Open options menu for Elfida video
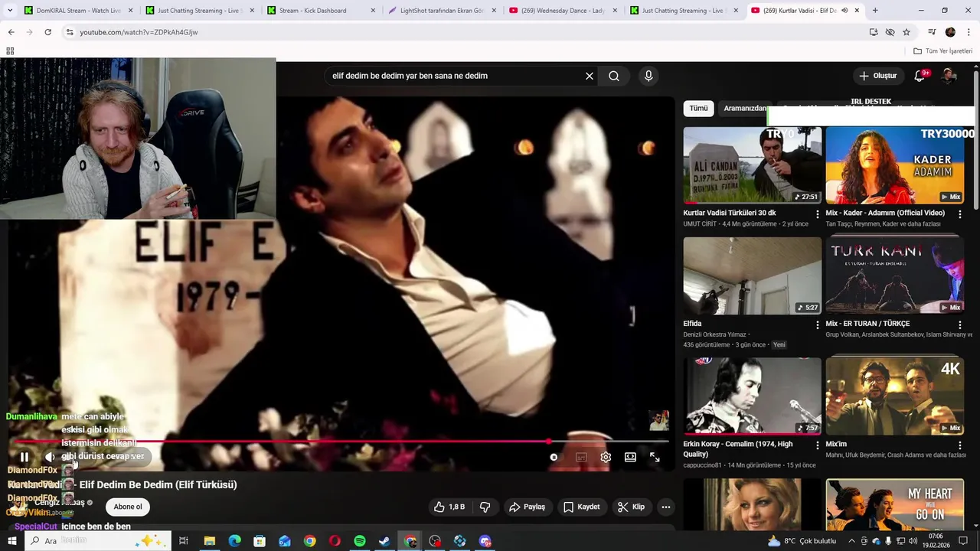 tap(817, 324)
